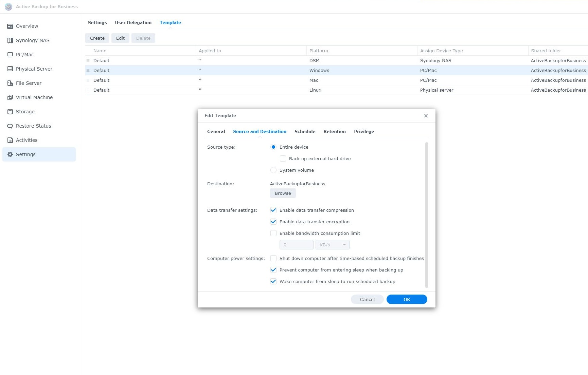Click the Overview icon in sidebar

click(10, 26)
